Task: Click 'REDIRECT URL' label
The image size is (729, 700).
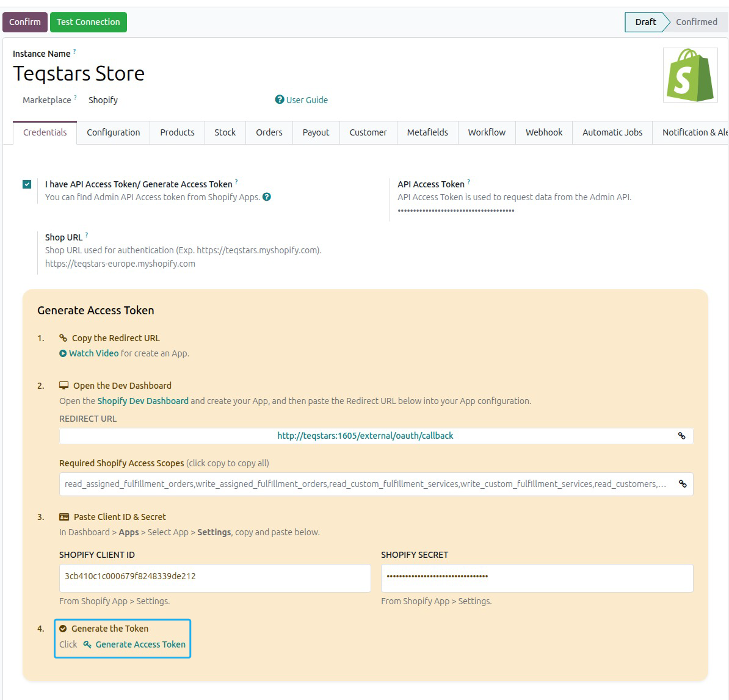Action: 88,419
